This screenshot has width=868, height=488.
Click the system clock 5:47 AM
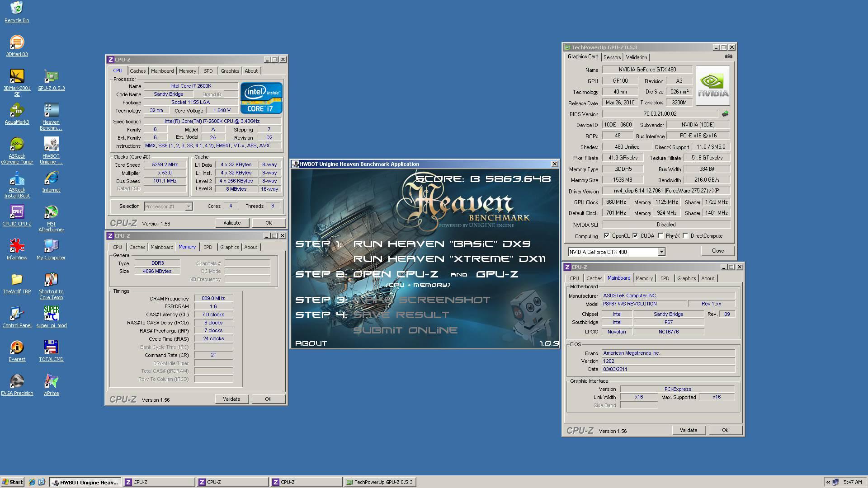(x=853, y=482)
